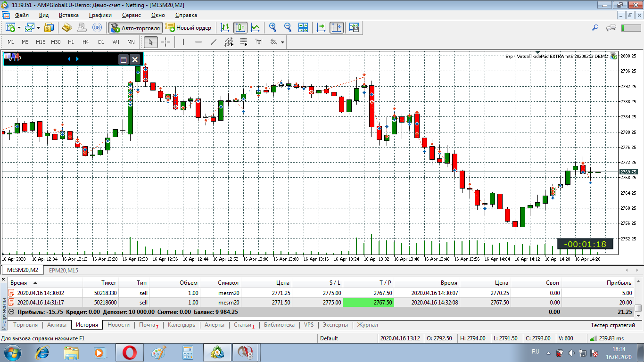The image size is (644, 362).
Task: Select the M1 timeframe
Action: [11, 42]
